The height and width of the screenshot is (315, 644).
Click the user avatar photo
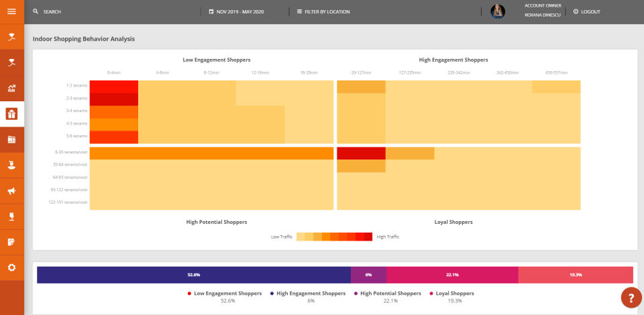(x=498, y=11)
